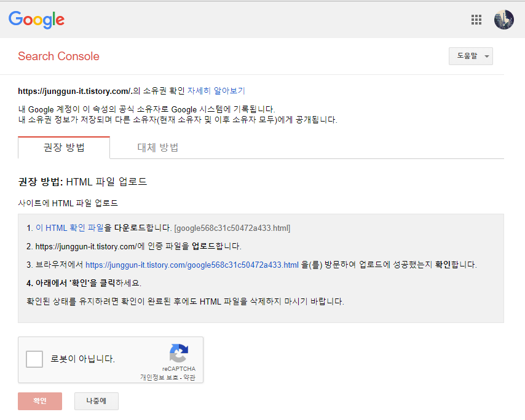Click the Google logo

coord(36,20)
